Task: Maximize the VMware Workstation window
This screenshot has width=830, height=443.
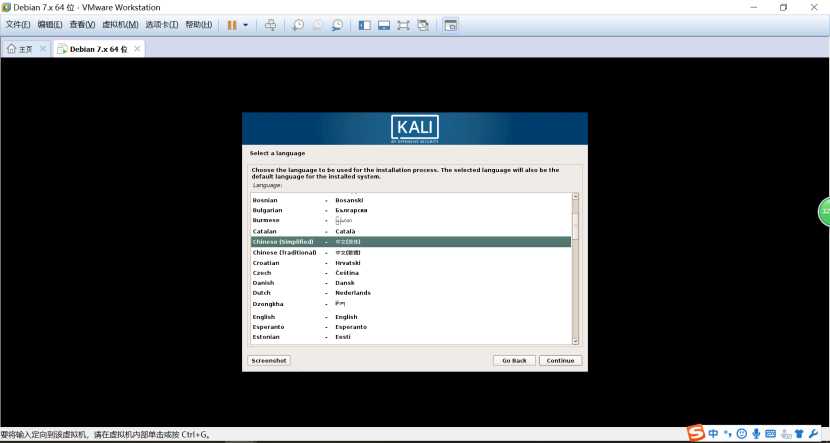Action: pyautogui.click(x=783, y=7)
